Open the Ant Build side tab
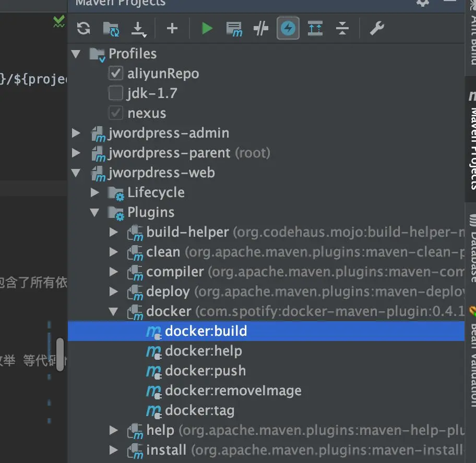This screenshot has height=463, width=476. (472, 33)
